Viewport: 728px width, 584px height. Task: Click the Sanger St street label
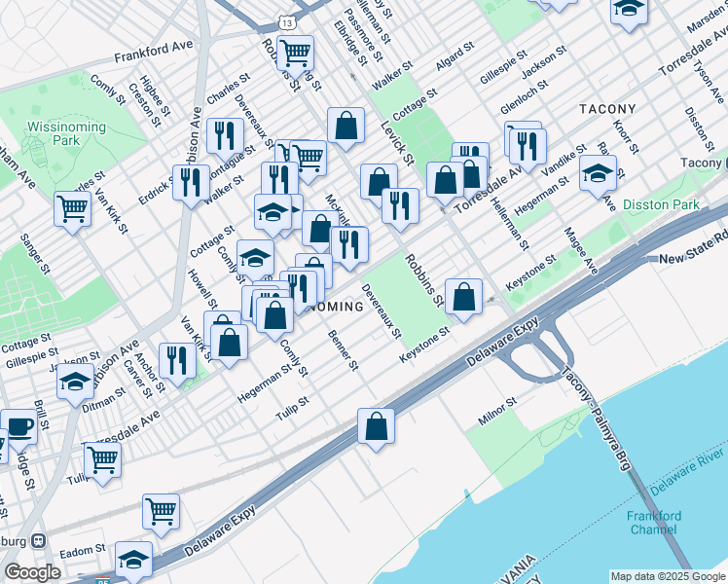click(35, 254)
